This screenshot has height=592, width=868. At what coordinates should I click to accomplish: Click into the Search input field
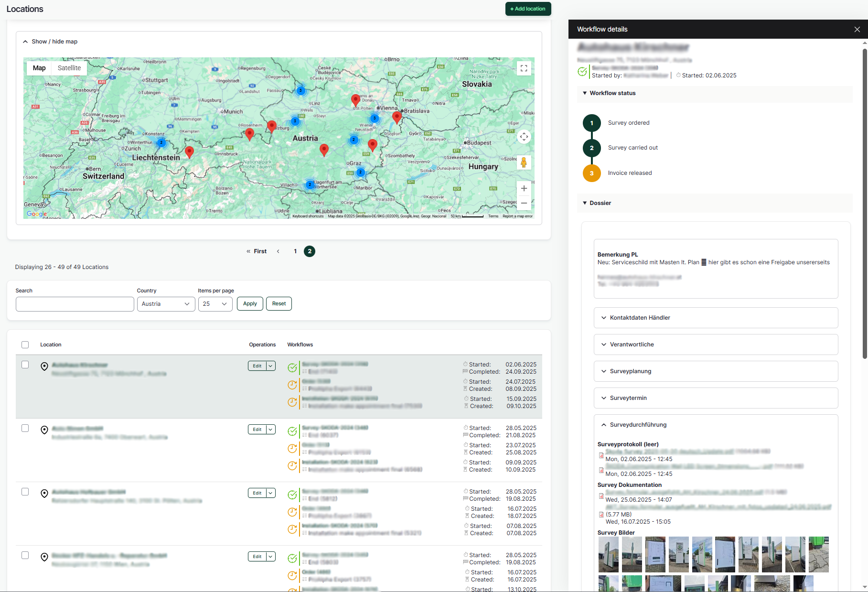click(x=75, y=304)
